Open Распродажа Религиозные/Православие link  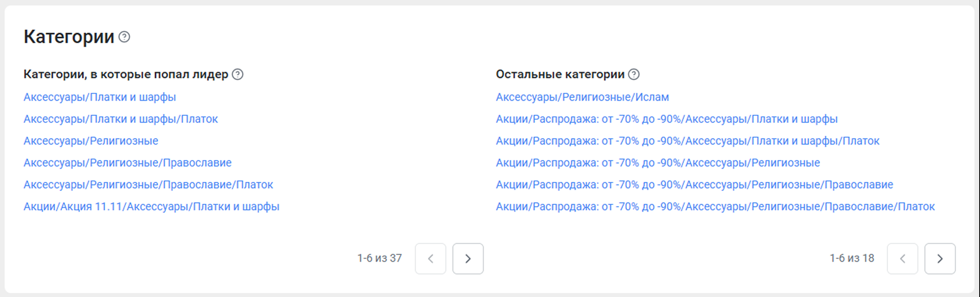(694, 184)
